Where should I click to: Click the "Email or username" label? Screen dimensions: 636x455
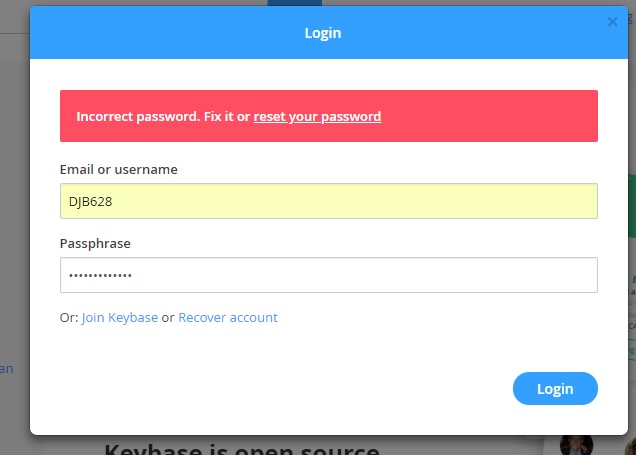click(118, 170)
